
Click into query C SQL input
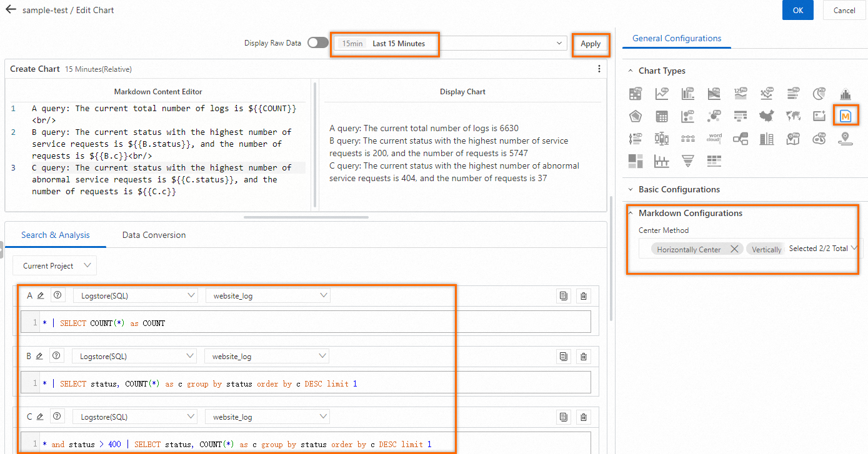pos(306,444)
